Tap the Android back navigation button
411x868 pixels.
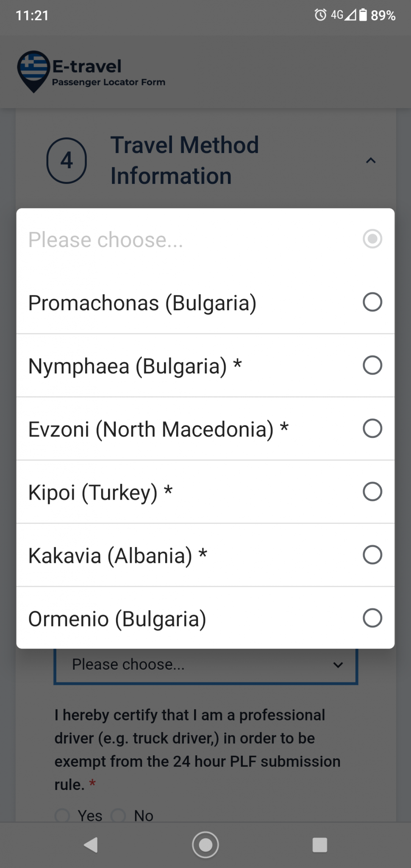(91, 845)
